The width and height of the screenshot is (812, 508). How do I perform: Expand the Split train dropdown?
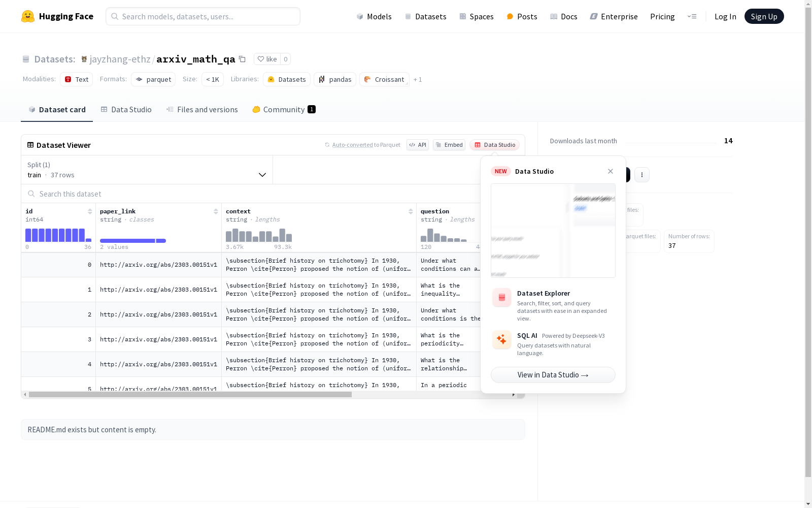coord(147,170)
